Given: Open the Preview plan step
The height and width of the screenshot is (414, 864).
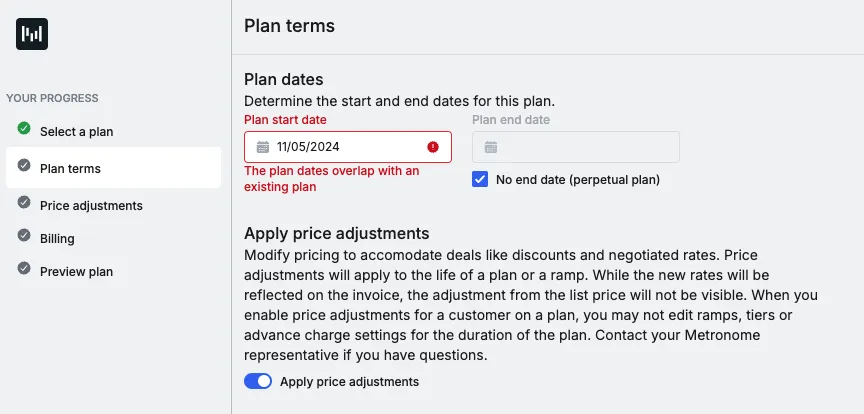Looking at the screenshot, I should [x=76, y=271].
